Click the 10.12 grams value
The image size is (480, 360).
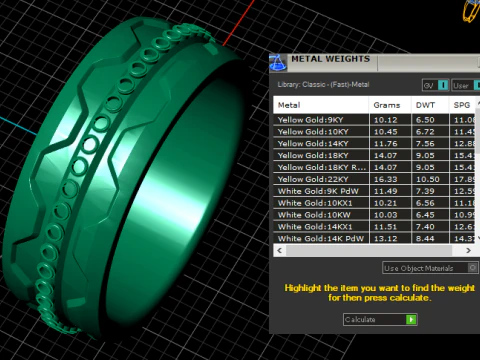pos(386,120)
